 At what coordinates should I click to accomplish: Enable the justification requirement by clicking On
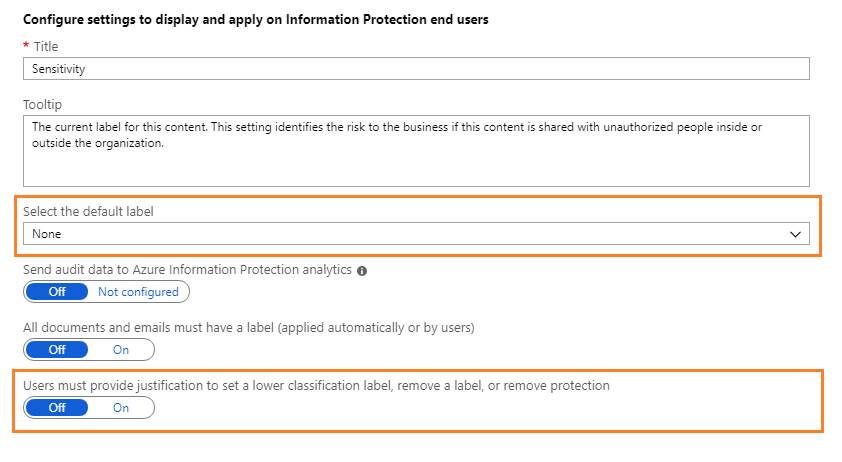pos(121,408)
